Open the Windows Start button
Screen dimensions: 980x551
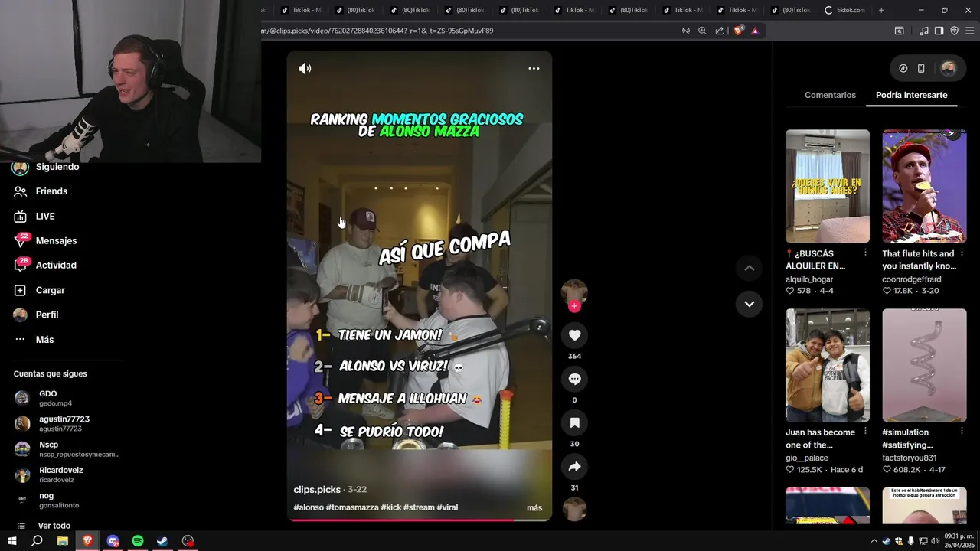pos(11,541)
